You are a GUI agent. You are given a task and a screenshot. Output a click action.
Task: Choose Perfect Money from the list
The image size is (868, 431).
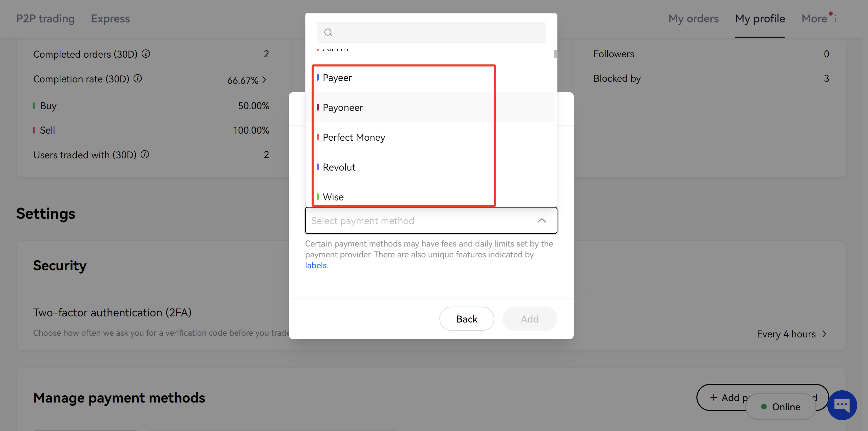click(430, 137)
